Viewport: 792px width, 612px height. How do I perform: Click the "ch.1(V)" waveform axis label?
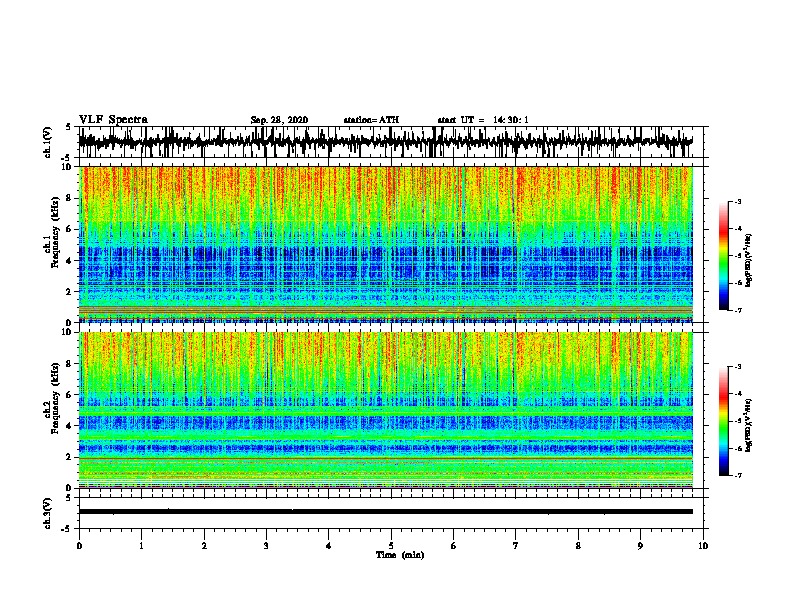pos(47,142)
